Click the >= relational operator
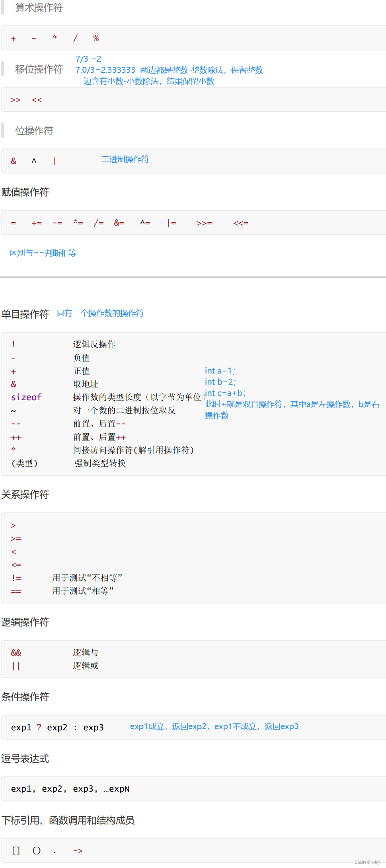Image resolution: width=386 pixels, height=868 pixels. coord(16,539)
